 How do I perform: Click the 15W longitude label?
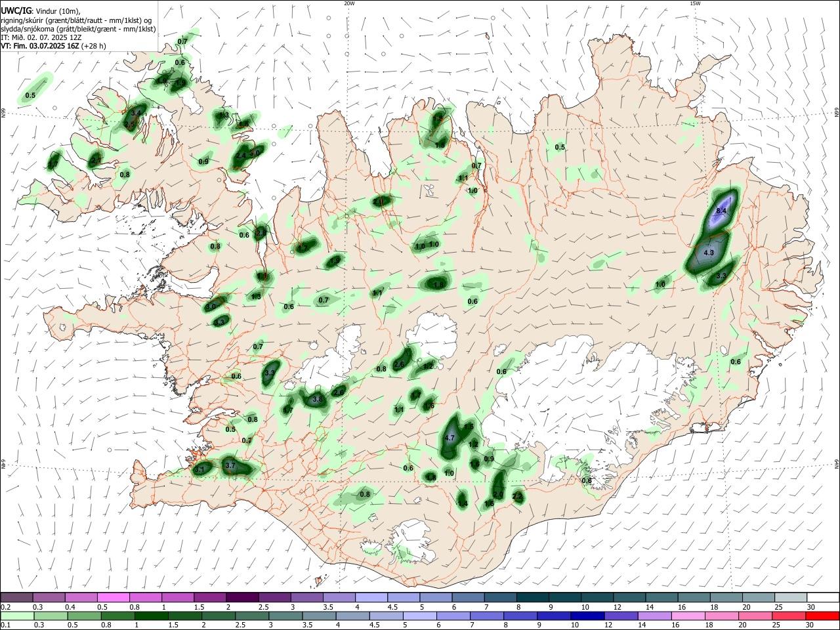coord(695,3)
